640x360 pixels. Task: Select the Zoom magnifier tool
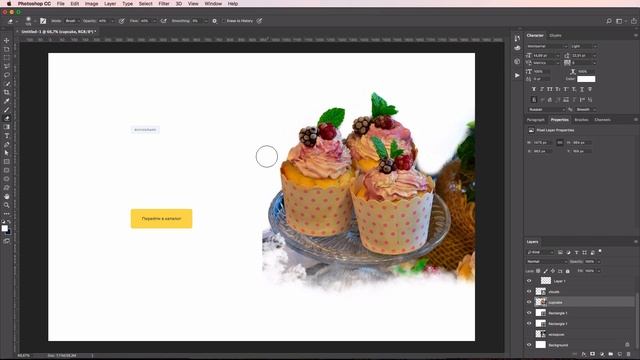(7, 205)
